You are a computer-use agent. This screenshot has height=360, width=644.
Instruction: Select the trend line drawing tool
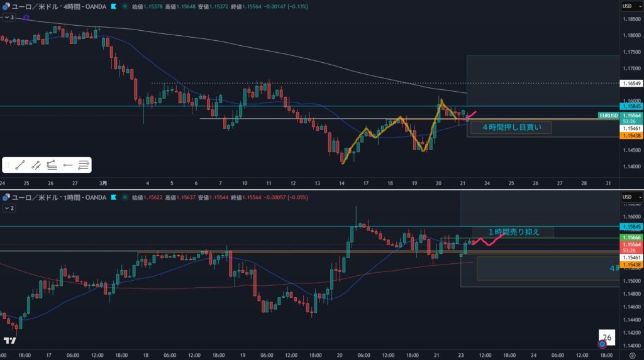19,165
